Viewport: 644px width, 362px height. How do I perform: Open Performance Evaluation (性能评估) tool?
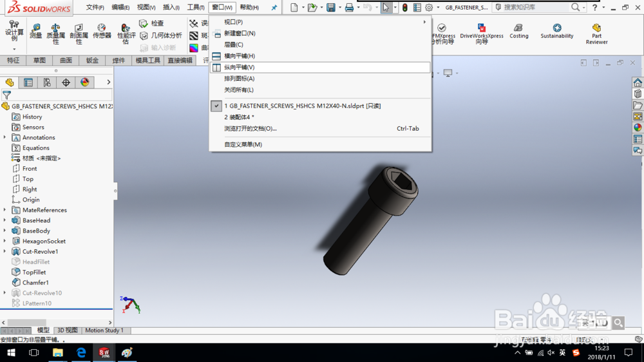[126, 33]
